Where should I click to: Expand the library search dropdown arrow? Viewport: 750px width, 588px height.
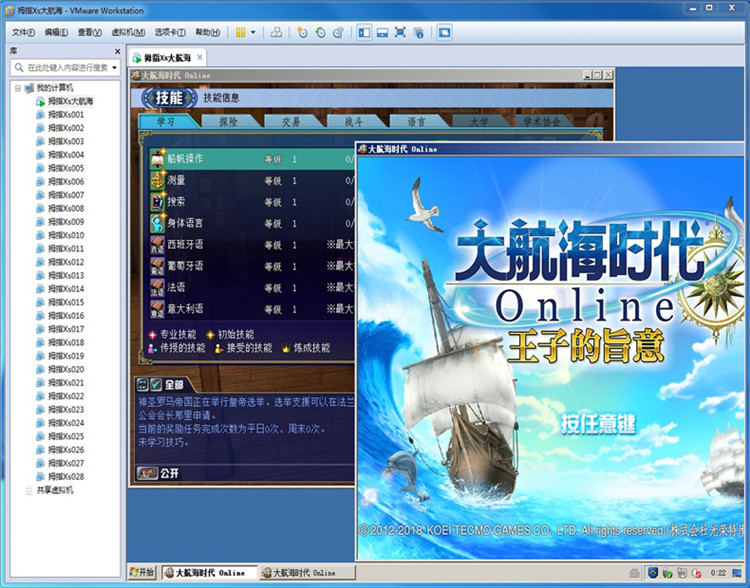pos(114,68)
